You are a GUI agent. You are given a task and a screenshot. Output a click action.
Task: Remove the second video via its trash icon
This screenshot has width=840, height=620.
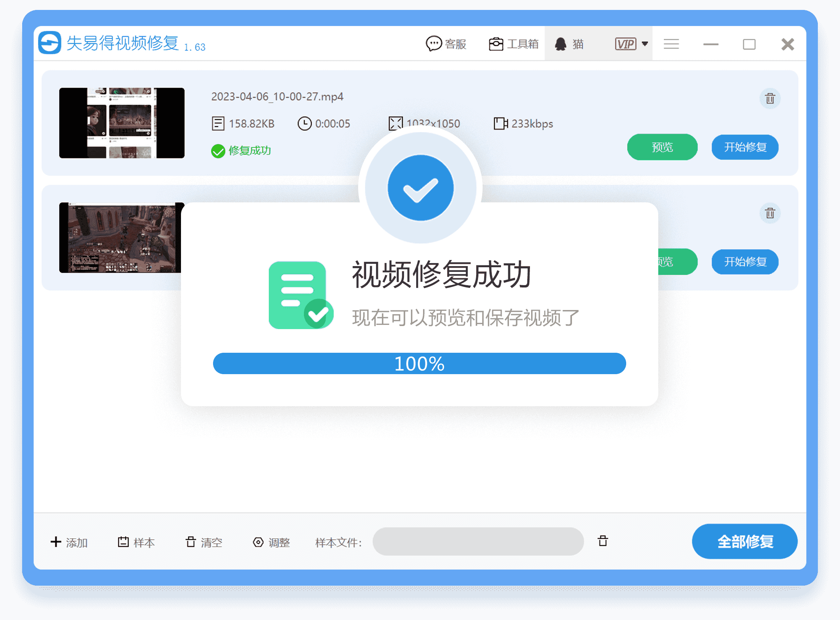[770, 213]
